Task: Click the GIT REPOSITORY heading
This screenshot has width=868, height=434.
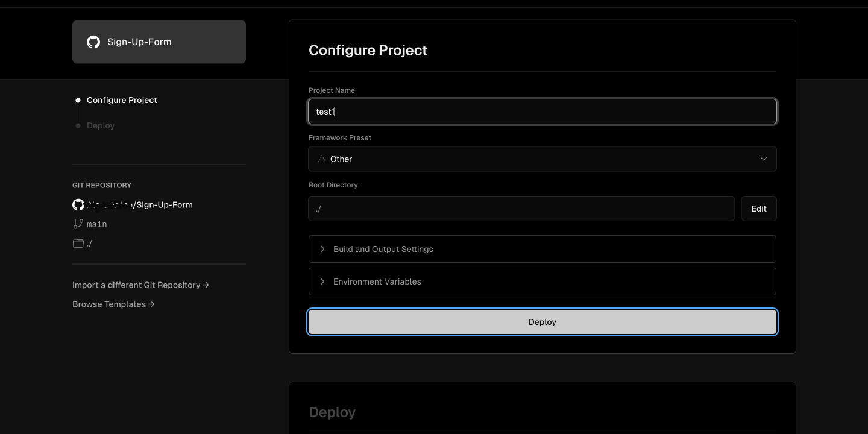Action: pyautogui.click(x=102, y=185)
